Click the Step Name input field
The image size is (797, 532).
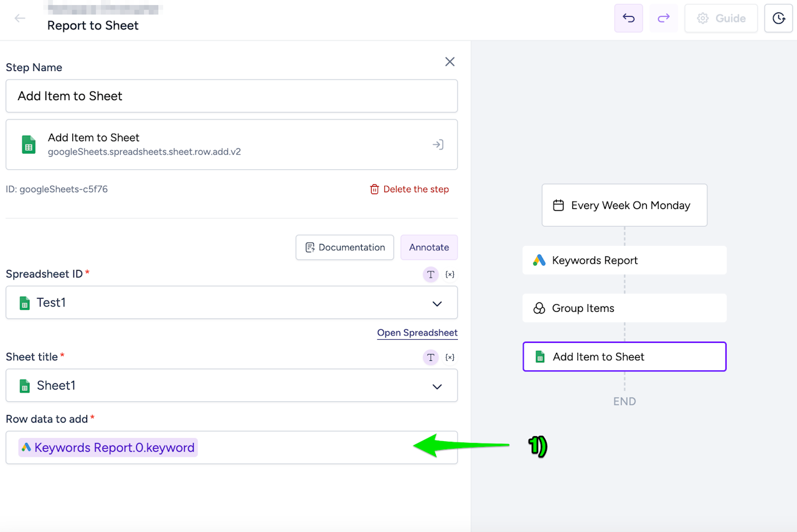232,96
